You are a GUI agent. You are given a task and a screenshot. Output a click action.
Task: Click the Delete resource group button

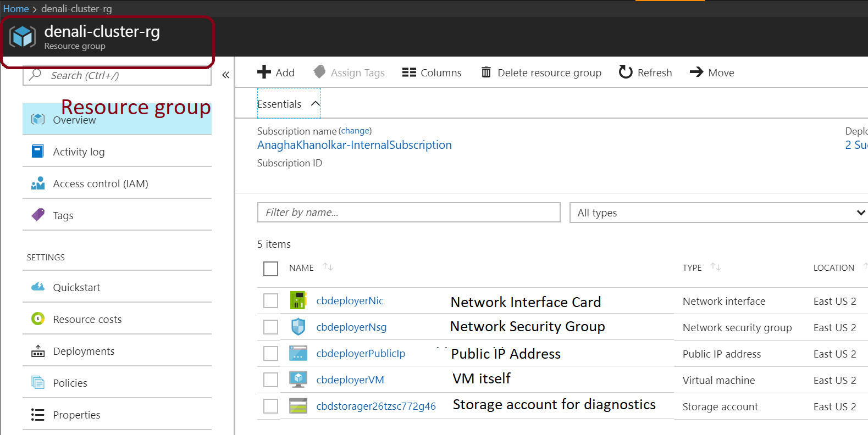coord(541,72)
